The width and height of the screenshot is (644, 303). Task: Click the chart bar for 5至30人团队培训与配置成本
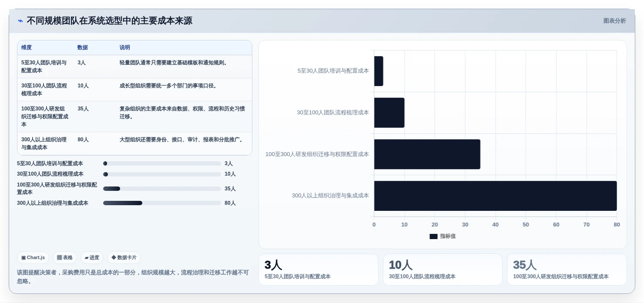click(379, 71)
